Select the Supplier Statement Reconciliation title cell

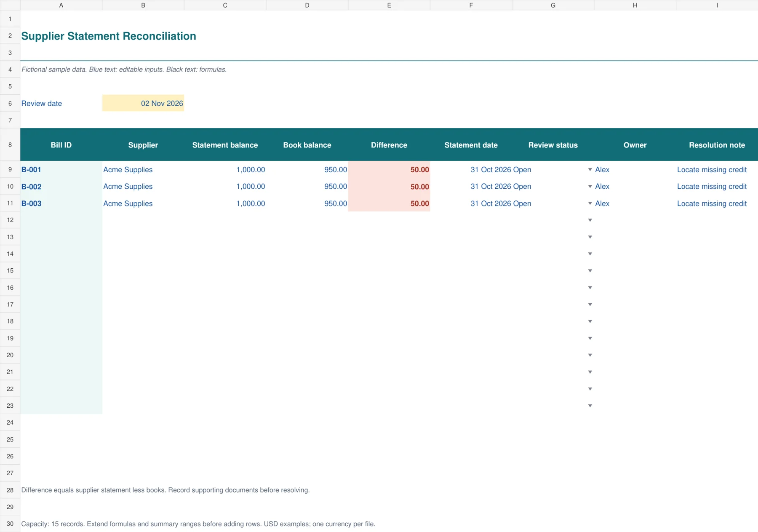point(109,36)
